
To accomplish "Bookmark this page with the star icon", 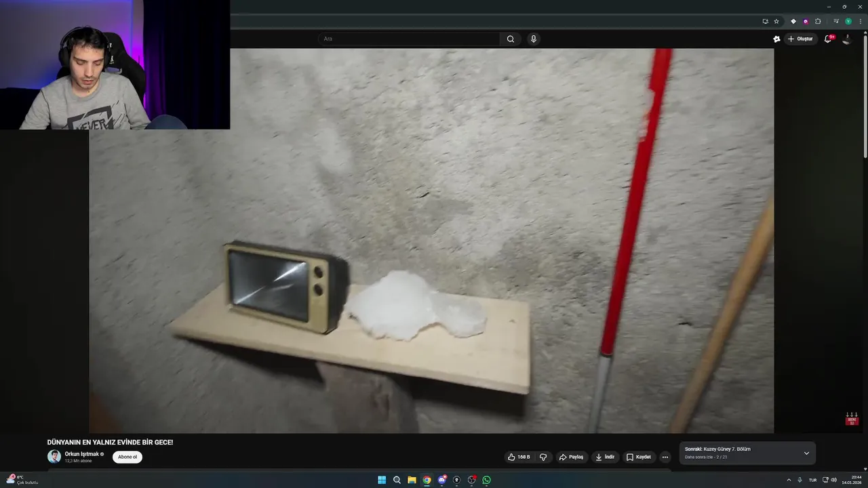I will coord(776,21).
